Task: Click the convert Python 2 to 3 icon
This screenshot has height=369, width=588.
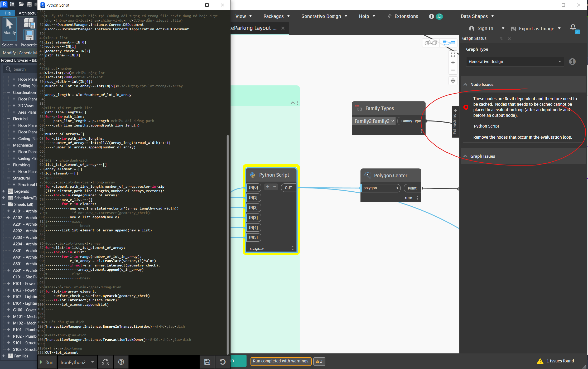Action: pos(105,362)
